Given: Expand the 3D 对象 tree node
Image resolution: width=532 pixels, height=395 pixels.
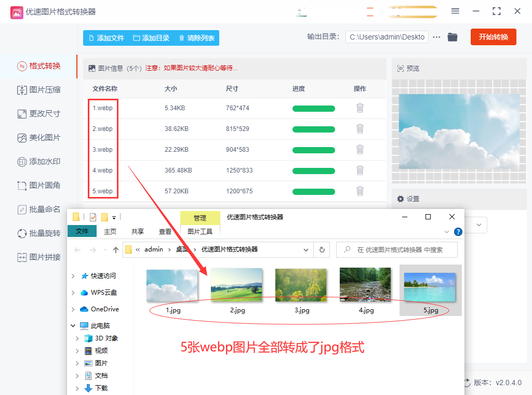Looking at the screenshot, I should (77, 338).
